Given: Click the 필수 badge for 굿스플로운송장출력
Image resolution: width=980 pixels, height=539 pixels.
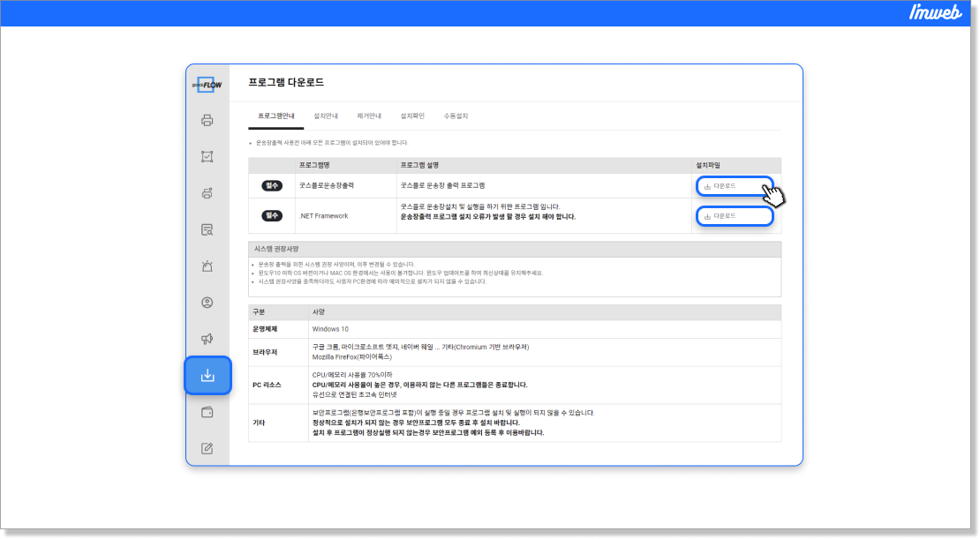Looking at the screenshot, I should [x=272, y=185].
